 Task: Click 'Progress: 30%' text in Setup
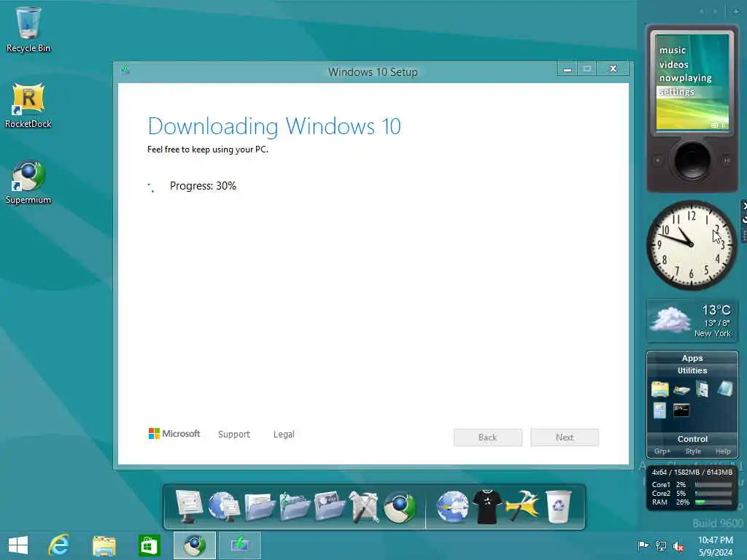click(x=203, y=186)
